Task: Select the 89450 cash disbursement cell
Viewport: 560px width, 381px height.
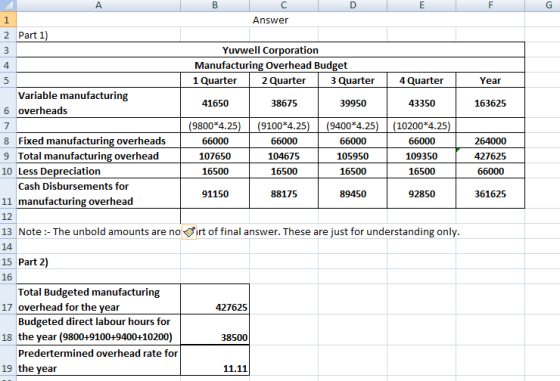Action: [353, 194]
